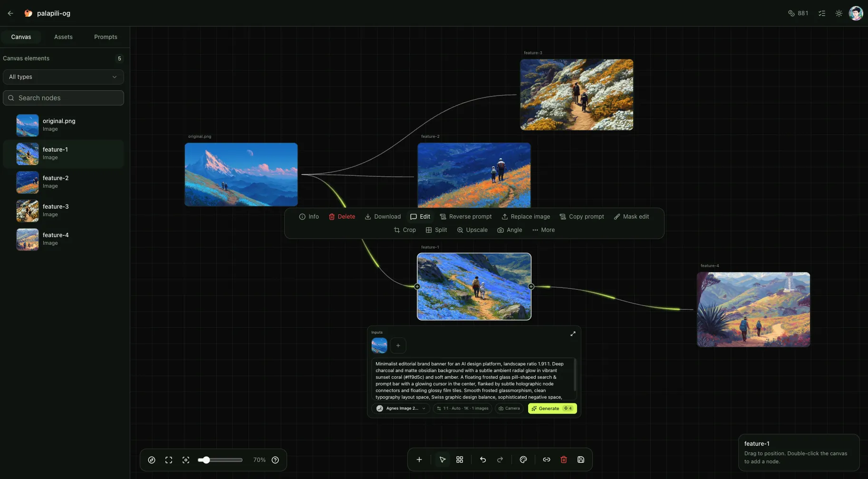Expand the prompt panel with the expand arrows icon

(573, 334)
